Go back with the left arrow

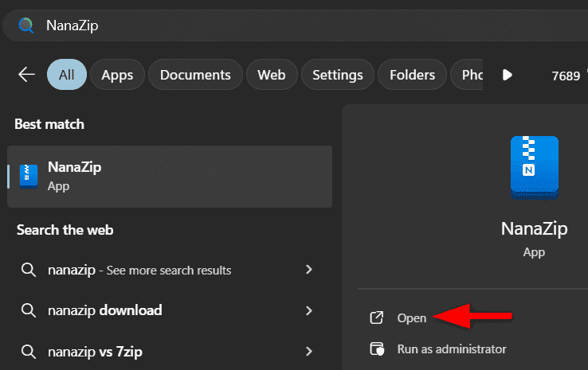(26, 75)
